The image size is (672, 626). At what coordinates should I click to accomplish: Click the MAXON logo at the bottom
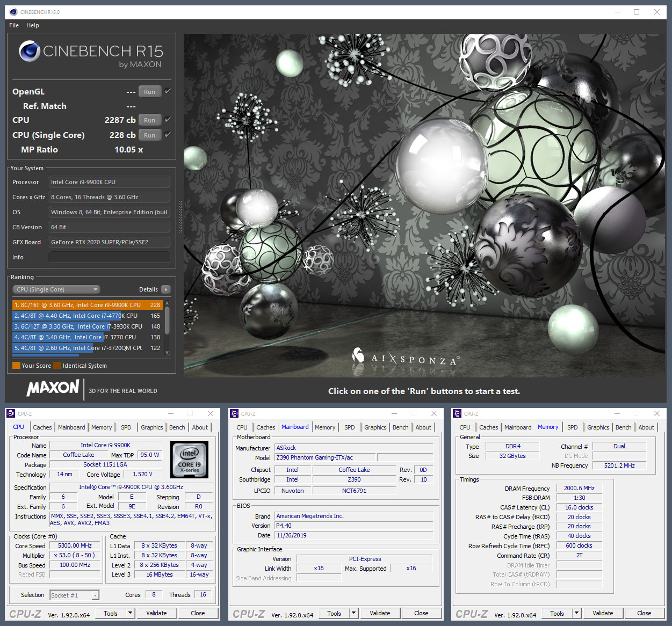[53, 388]
